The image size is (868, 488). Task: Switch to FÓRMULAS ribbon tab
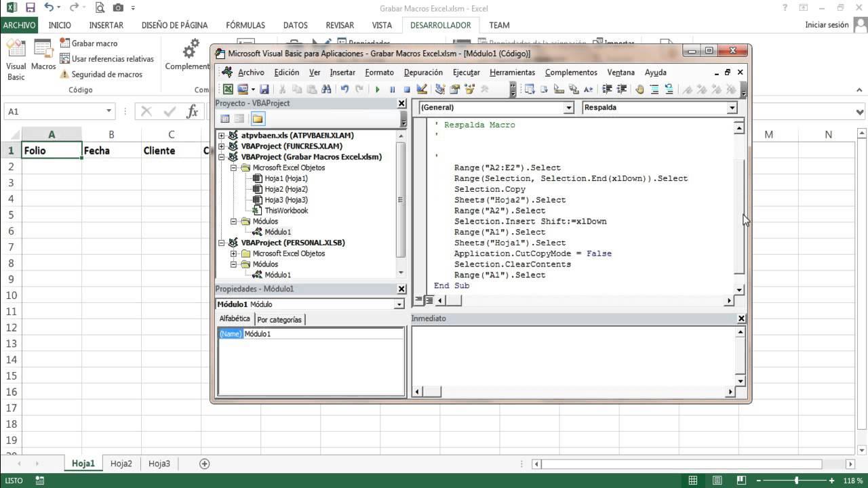[245, 25]
